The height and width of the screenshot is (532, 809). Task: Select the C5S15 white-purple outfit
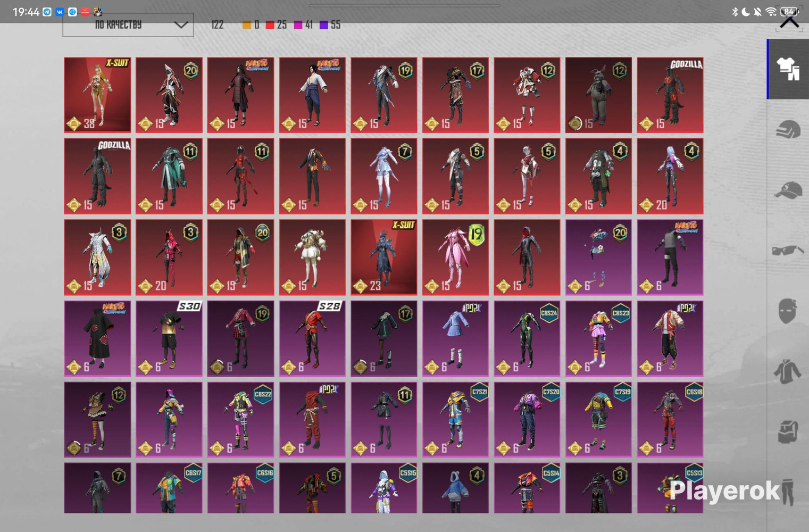tap(383, 488)
